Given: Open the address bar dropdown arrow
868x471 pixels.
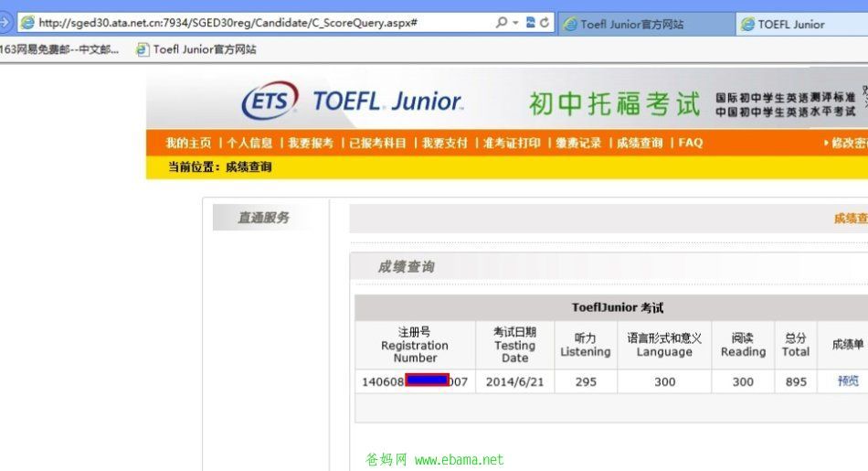Looking at the screenshot, I should click(x=515, y=22).
